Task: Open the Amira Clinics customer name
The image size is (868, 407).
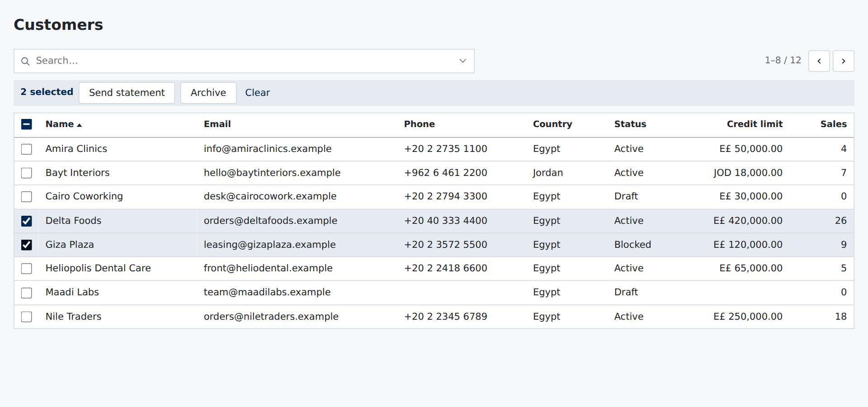Action: (76, 149)
